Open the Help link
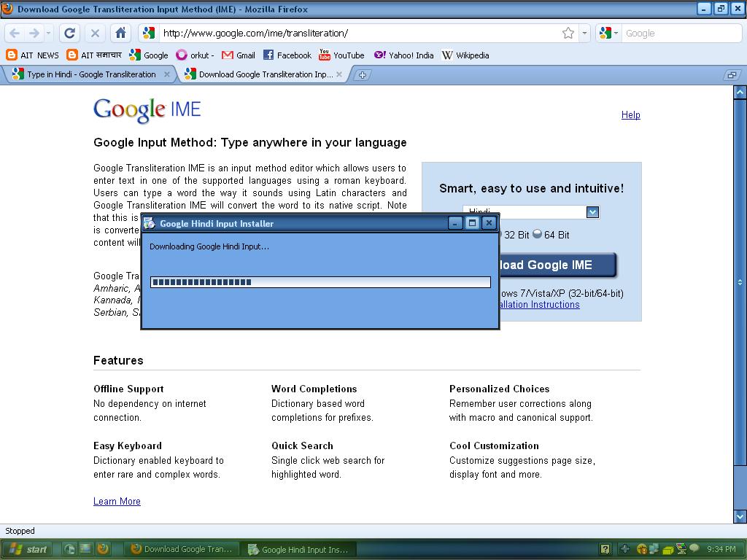747x560 pixels. click(630, 114)
